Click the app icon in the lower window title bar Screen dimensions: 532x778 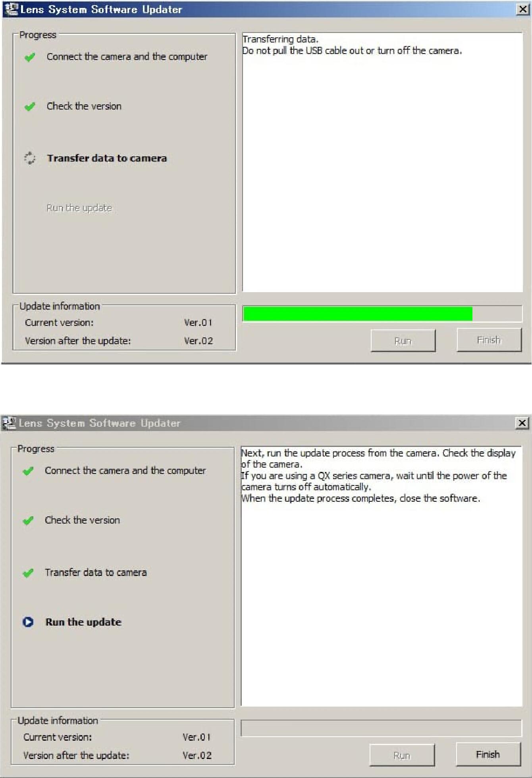[10, 423]
